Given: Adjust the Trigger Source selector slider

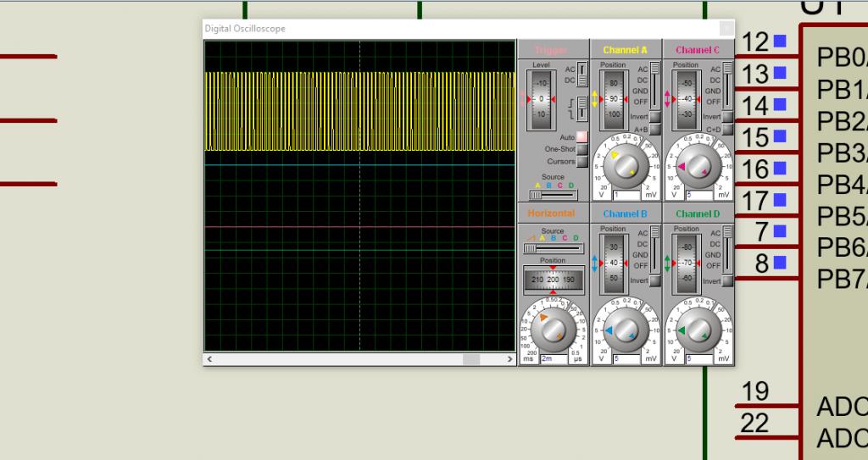Looking at the screenshot, I should [553, 195].
